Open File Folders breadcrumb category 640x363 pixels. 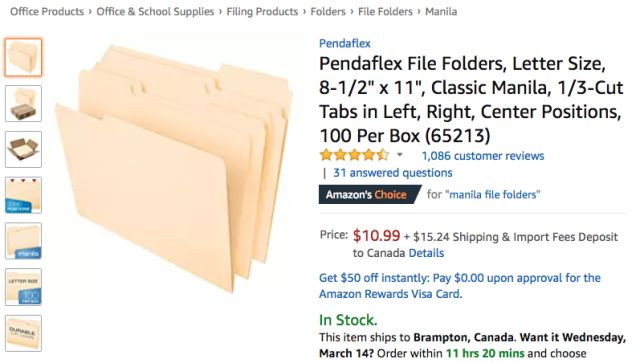pos(385,11)
